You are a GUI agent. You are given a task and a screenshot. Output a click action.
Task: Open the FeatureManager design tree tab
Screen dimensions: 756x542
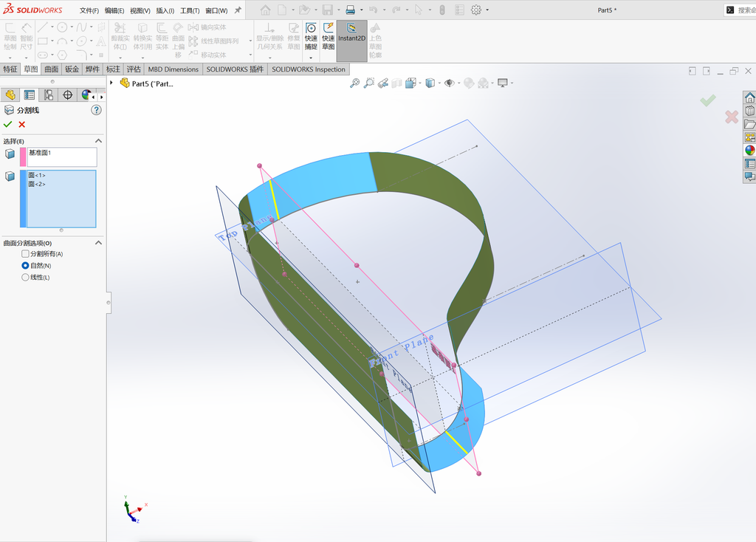[10, 95]
